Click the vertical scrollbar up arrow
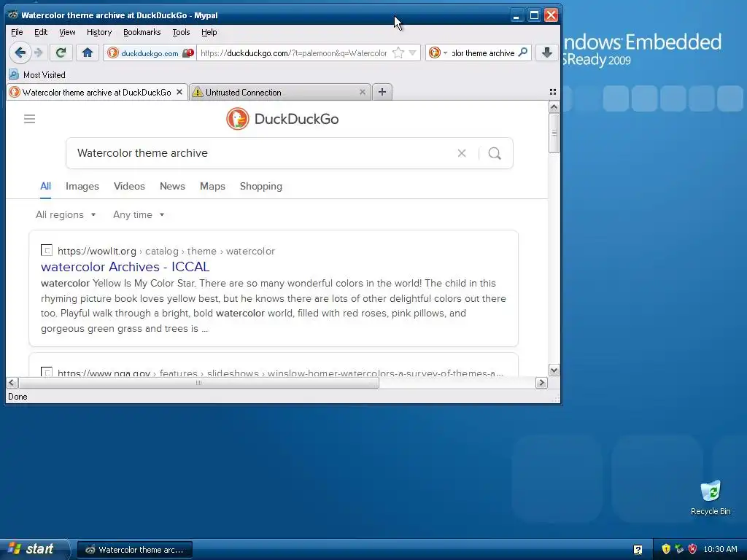The image size is (747, 560). 554,106
